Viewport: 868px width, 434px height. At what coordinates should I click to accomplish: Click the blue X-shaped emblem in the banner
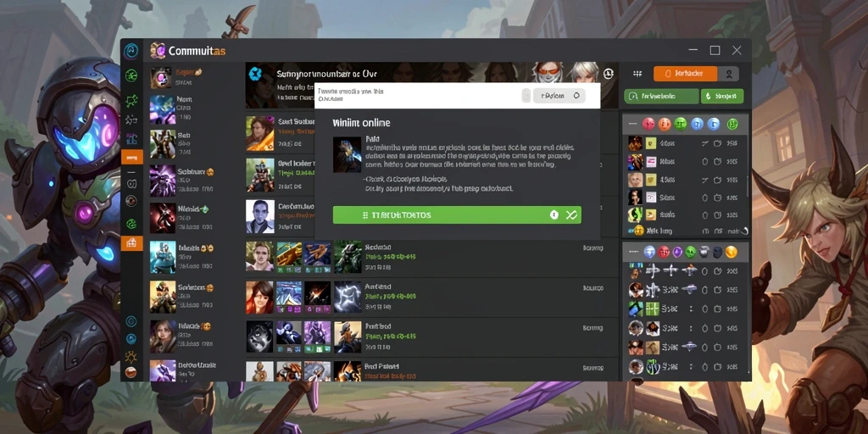click(254, 74)
